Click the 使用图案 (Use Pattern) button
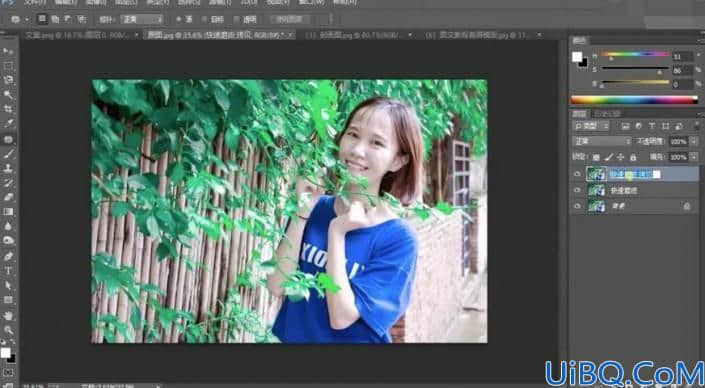 [x=289, y=19]
